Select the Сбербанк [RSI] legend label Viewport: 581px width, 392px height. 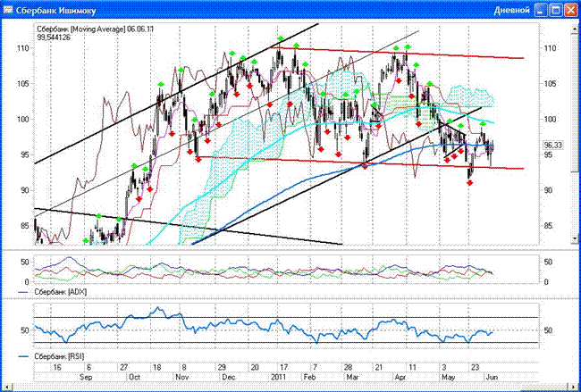[x=59, y=356]
